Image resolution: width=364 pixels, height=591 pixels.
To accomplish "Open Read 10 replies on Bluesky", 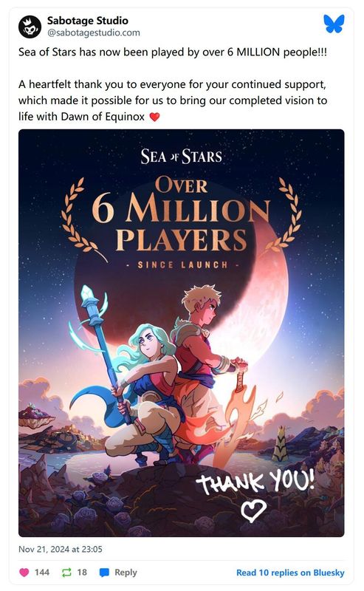I will (x=290, y=573).
